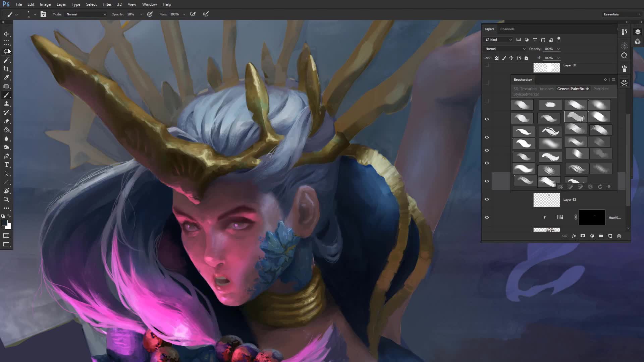Toggle pressure for size
644x362 pixels.
pos(206,14)
